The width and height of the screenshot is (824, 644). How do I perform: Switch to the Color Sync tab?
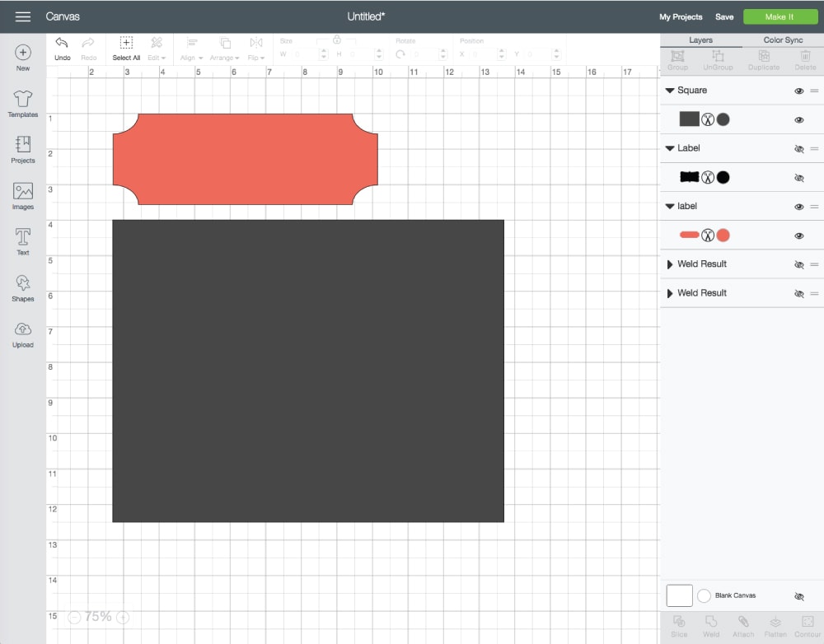pyautogui.click(x=783, y=40)
